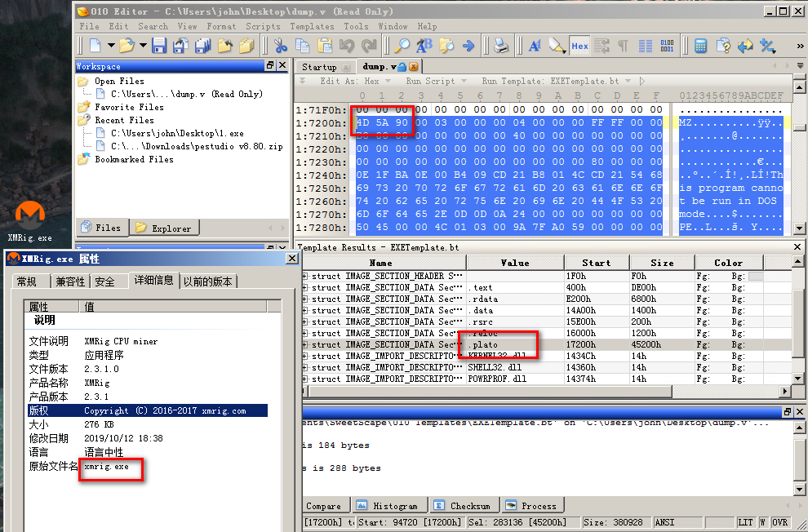Switch to the Histogram tab
This screenshot has height=532, width=808.
[x=388, y=505]
